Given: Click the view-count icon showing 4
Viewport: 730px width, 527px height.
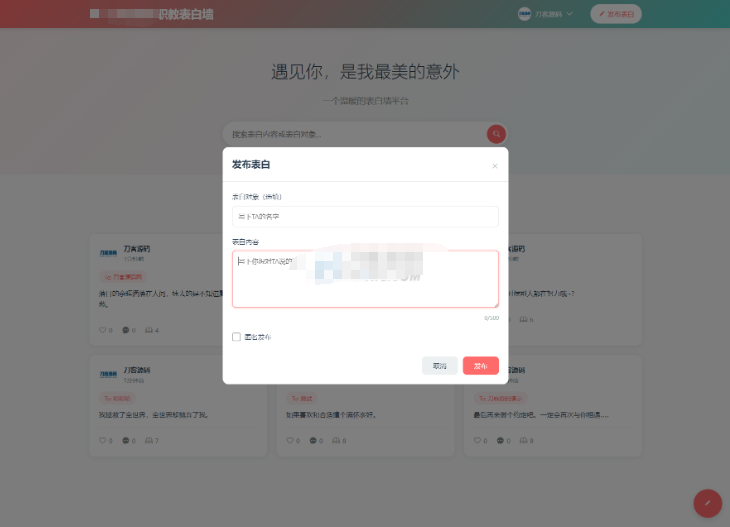Looking at the screenshot, I should coord(149,330).
